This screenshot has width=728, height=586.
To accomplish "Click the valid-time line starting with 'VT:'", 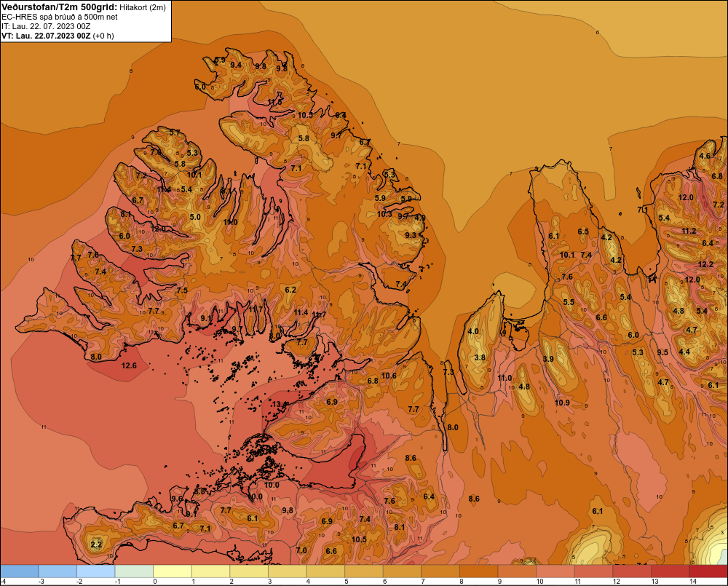I will [x=58, y=36].
